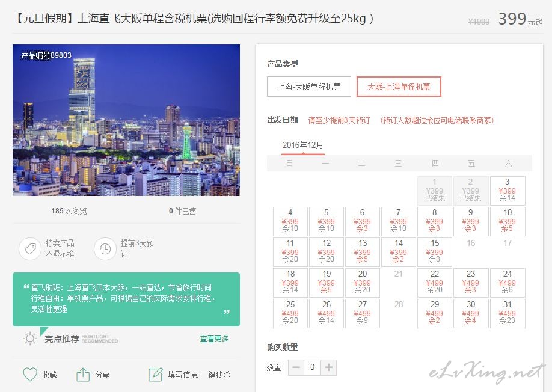
Task: Click the struck-through ¥1999 price
Action: (479, 22)
